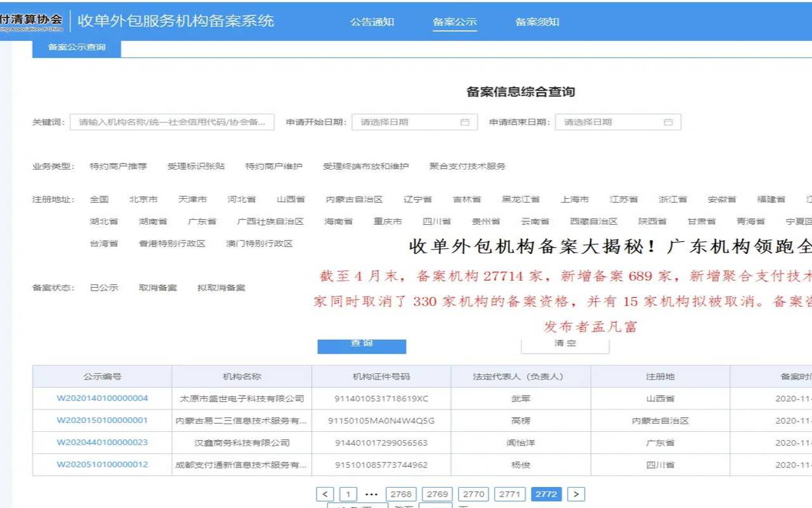812x508 pixels.
Task: Open record W2020150100000001
Action: (102, 420)
